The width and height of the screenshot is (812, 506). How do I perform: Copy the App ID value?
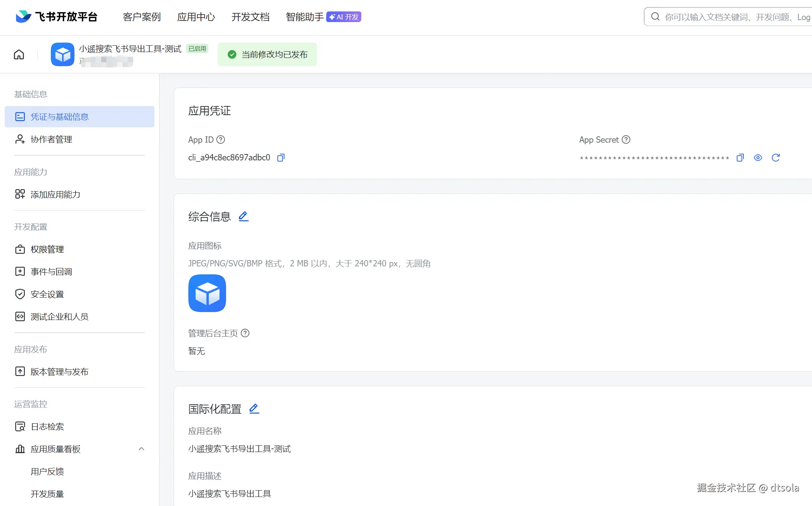tap(281, 158)
